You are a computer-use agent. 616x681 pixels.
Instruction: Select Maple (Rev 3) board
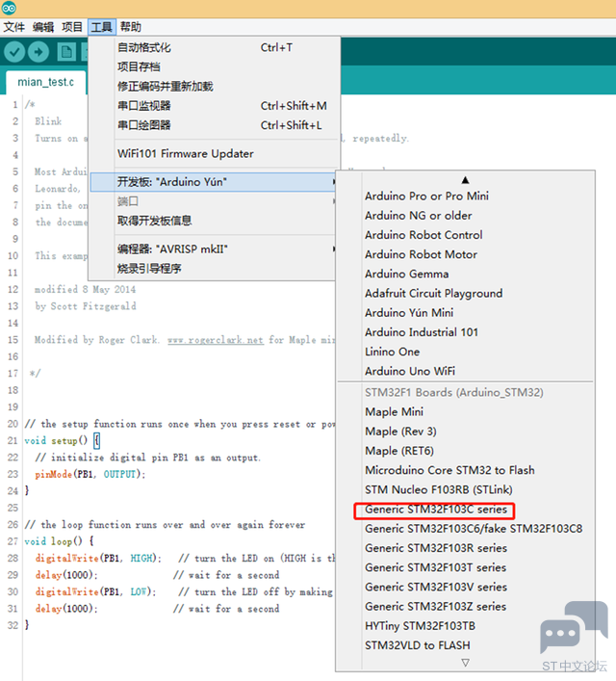465,432
